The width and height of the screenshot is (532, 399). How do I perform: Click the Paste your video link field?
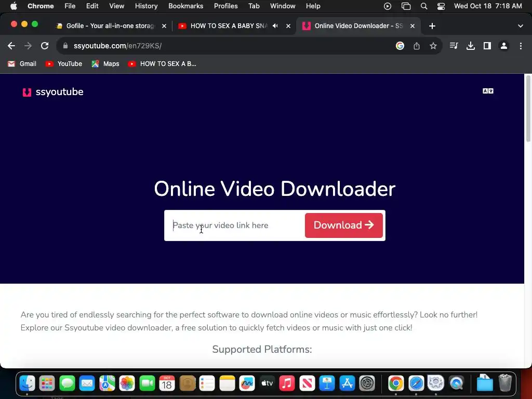click(x=236, y=225)
